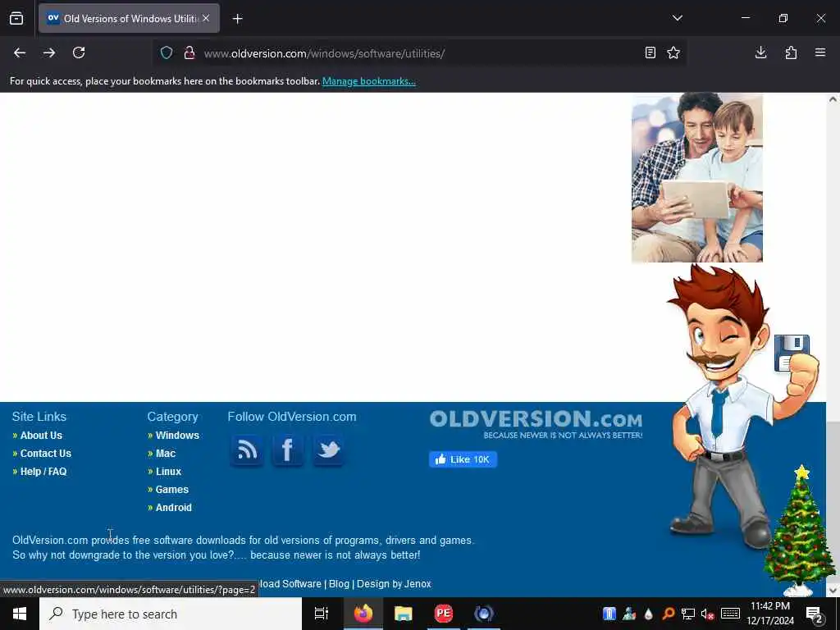The image size is (840, 630).
Task: Open File Explorer from the taskbar
Action: tap(404, 614)
